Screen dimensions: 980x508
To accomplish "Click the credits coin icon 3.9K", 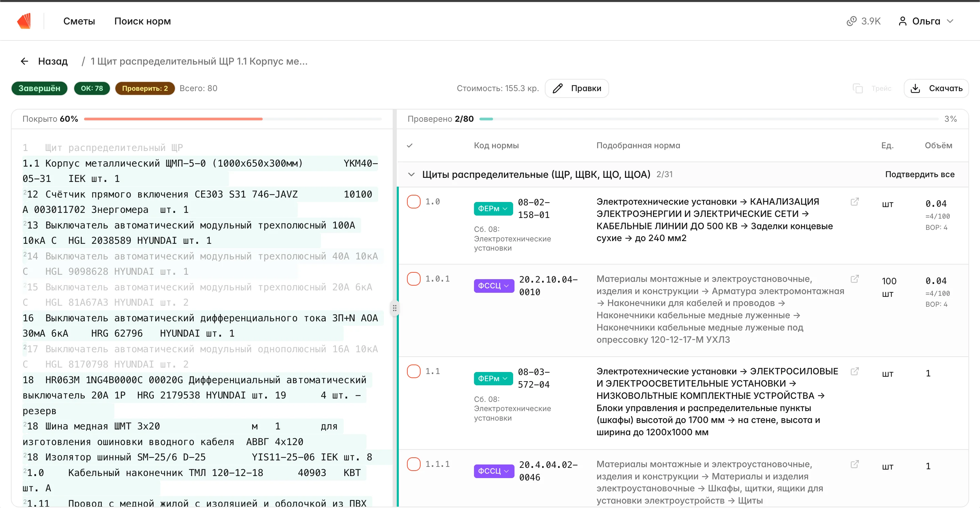I will pos(851,21).
